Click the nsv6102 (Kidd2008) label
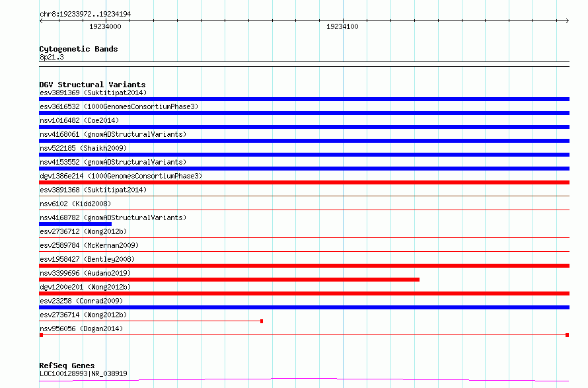Viewport: 588px width, 388px height. (x=75, y=204)
